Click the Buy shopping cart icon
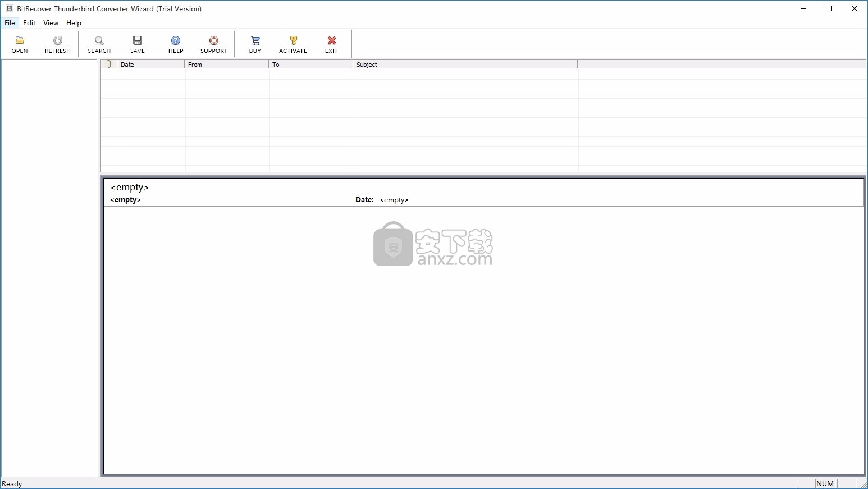Screen dimensions: 868x489 [x=255, y=41]
